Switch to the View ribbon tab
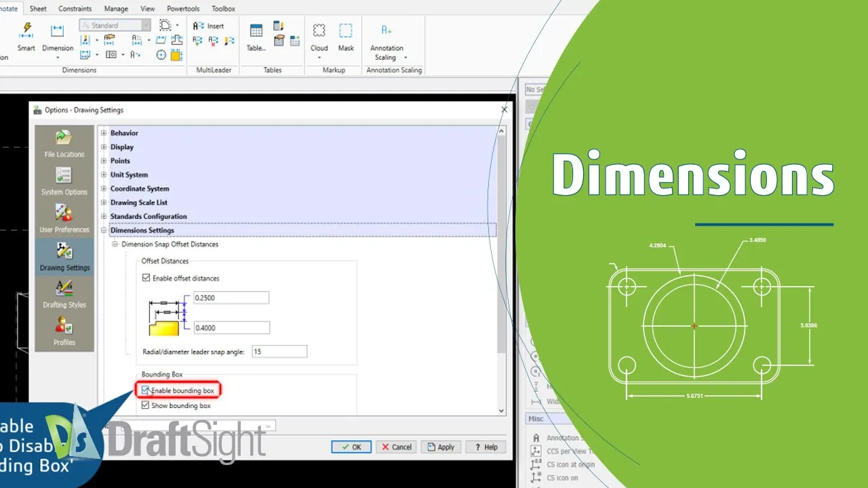The height and width of the screenshot is (488, 868). click(x=147, y=9)
